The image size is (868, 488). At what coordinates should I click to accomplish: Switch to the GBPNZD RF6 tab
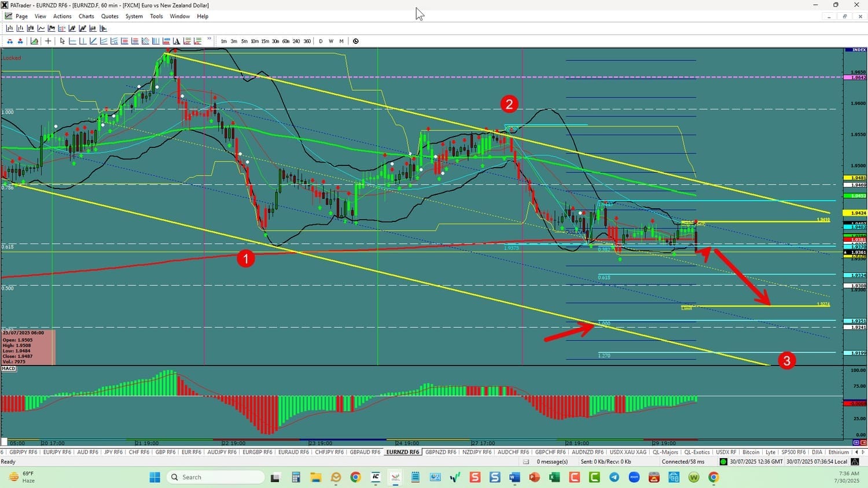coord(441,452)
